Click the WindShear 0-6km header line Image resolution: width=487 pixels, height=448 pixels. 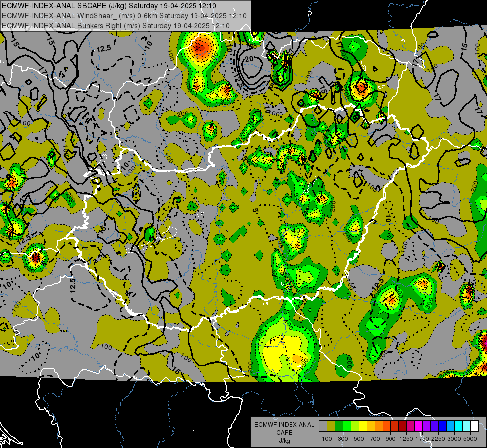[x=124, y=16]
